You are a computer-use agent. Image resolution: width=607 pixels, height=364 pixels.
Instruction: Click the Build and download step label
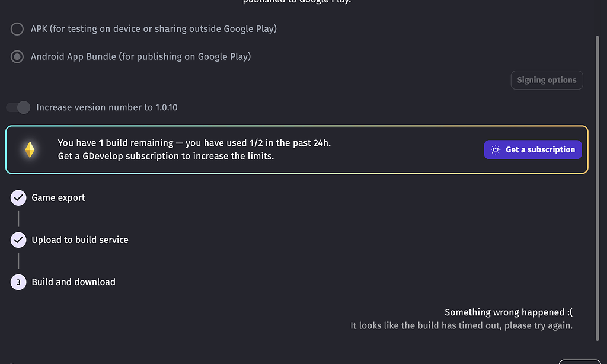click(x=74, y=282)
